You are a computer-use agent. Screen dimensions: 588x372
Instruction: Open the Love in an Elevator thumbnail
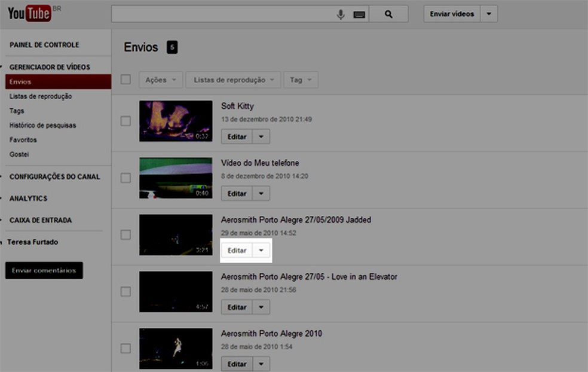pos(176,292)
